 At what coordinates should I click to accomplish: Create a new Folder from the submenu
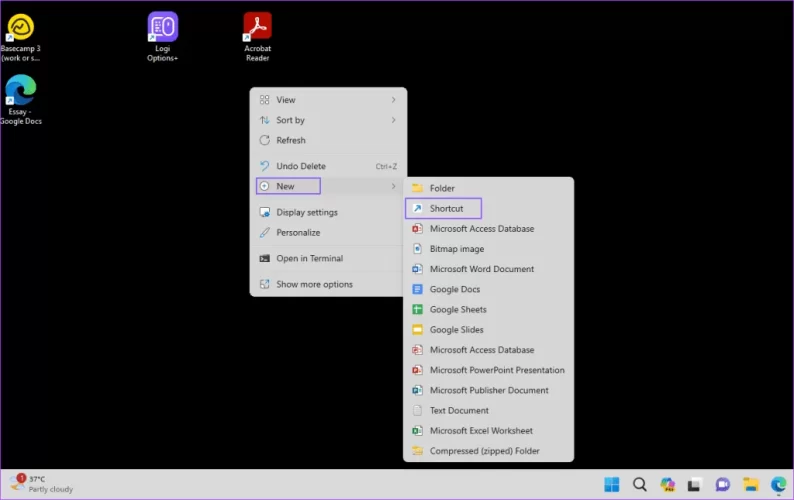(442, 188)
